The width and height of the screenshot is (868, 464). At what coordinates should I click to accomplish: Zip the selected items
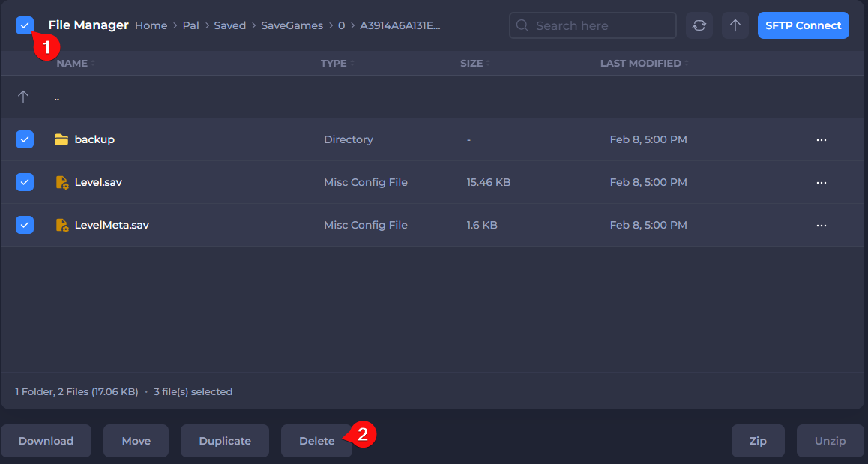758,441
